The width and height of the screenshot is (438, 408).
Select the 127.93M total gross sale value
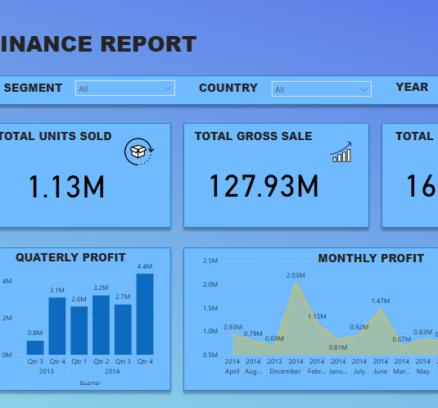click(x=264, y=186)
